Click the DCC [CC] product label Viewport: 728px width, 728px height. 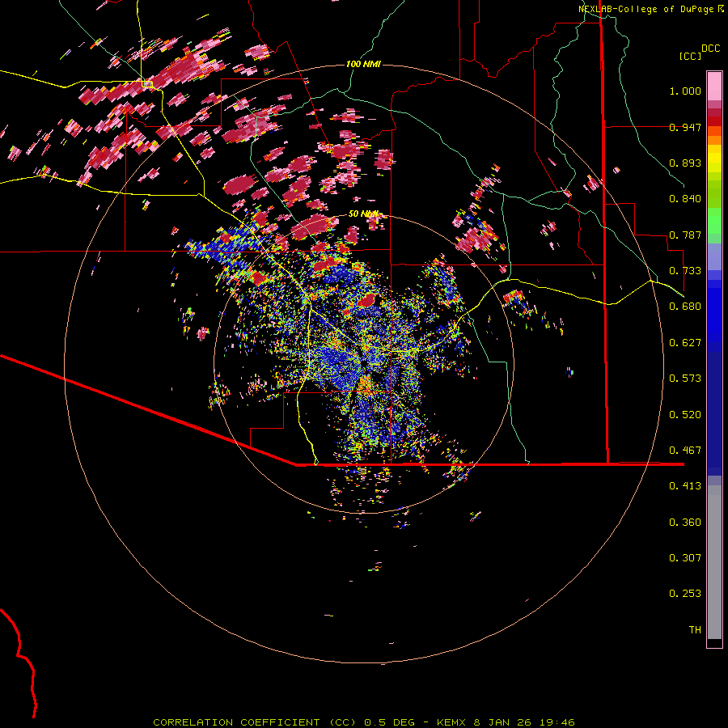tap(699, 52)
